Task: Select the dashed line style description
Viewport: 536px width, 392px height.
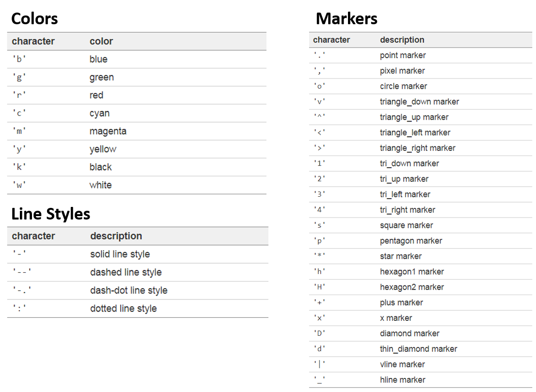Action: (126, 272)
